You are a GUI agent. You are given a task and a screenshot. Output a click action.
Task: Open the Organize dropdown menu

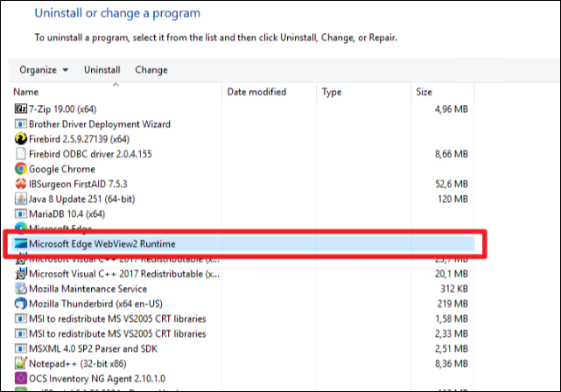pyautogui.click(x=44, y=70)
